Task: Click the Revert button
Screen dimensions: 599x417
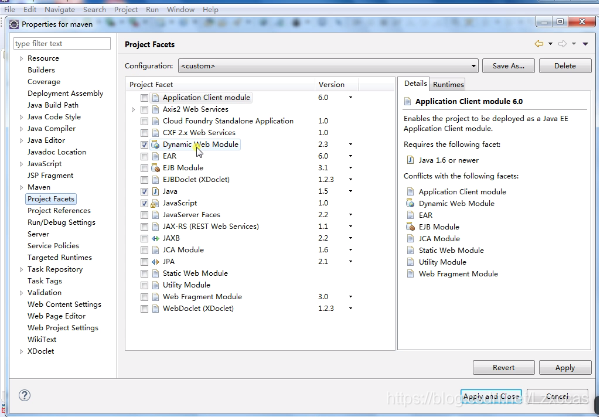Action: click(503, 367)
